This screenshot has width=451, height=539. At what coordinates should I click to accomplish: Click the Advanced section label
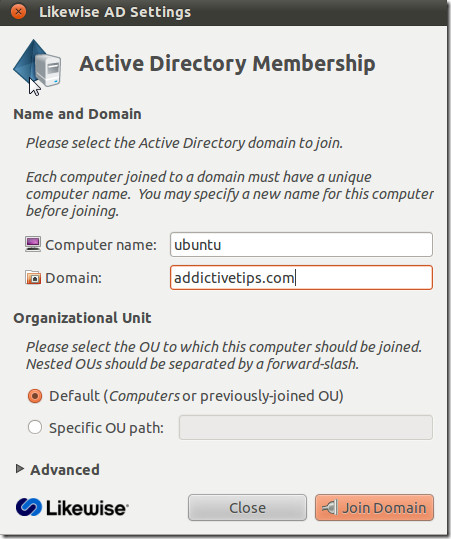coord(65,470)
